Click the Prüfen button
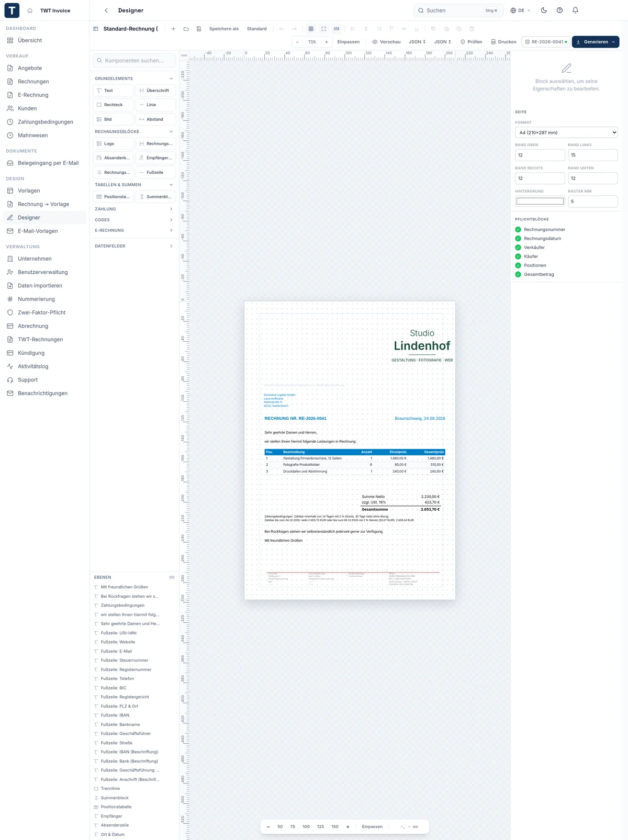 tap(471, 42)
